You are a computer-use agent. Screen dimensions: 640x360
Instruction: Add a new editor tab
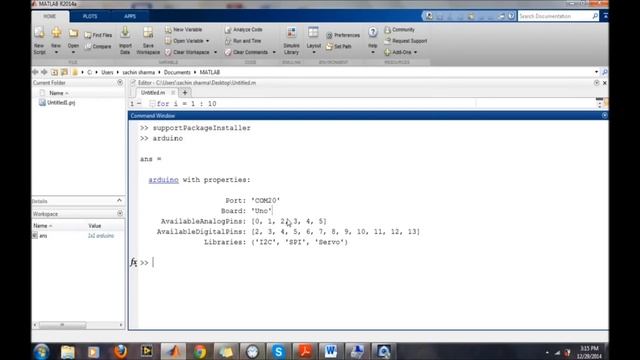tap(184, 93)
